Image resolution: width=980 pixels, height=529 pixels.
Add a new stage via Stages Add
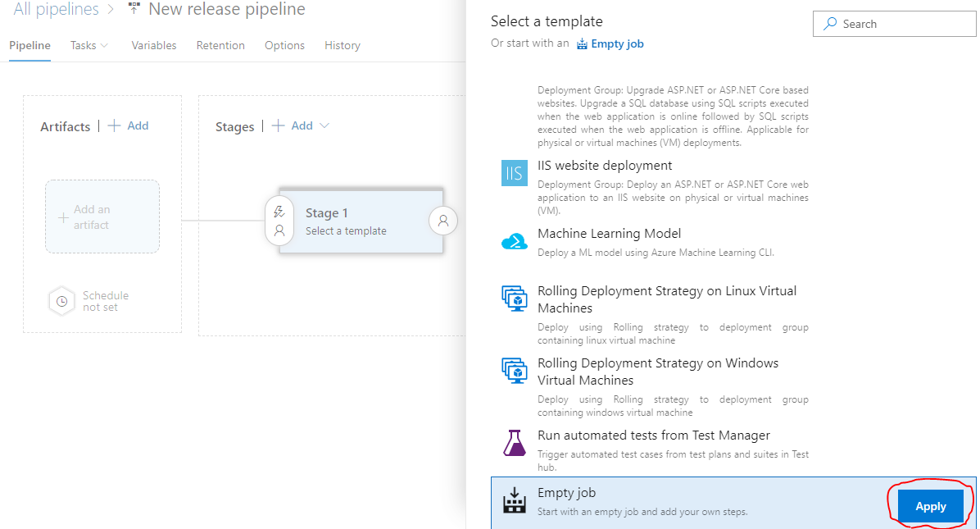(293, 125)
